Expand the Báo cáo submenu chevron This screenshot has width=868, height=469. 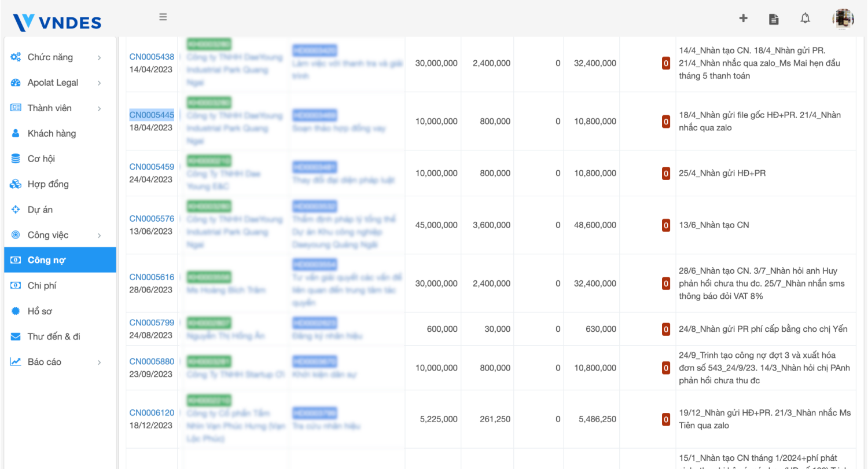(x=100, y=362)
